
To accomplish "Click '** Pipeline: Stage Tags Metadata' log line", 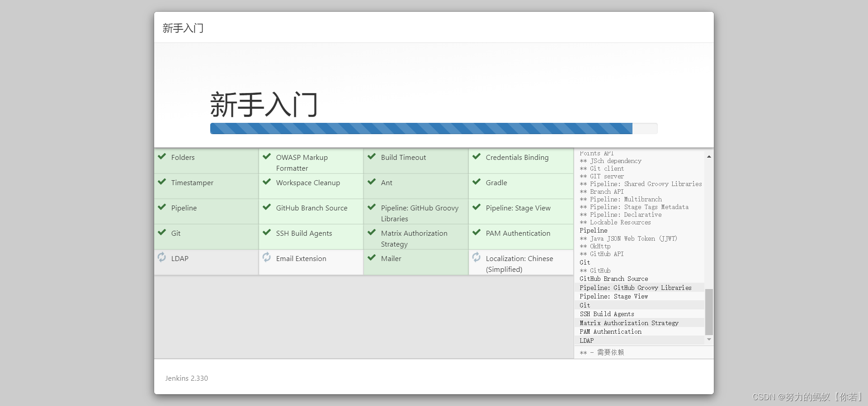I will click(x=634, y=207).
